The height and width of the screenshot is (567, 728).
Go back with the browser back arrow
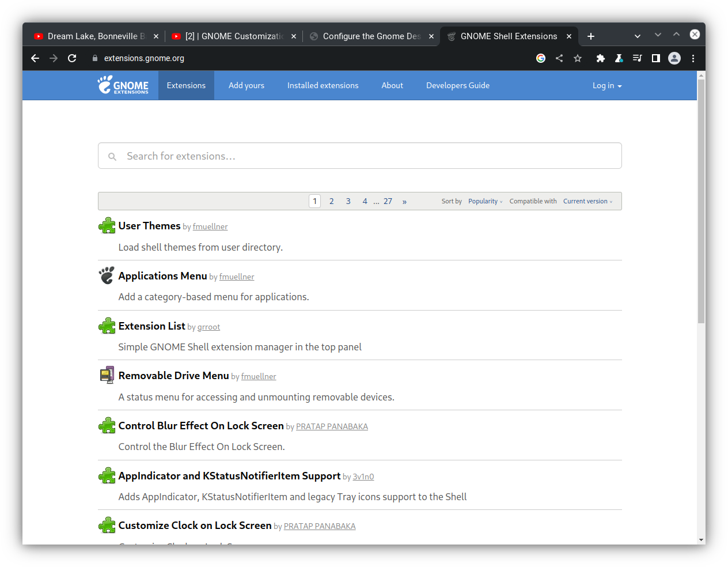point(35,58)
